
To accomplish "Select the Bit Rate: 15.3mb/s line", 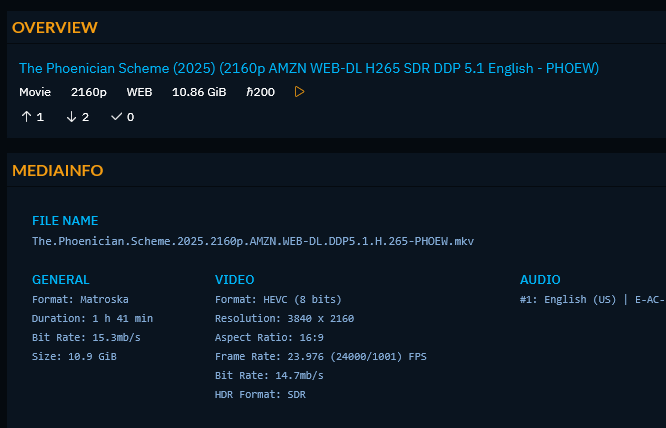I will pyautogui.click(x=86, y=338).
